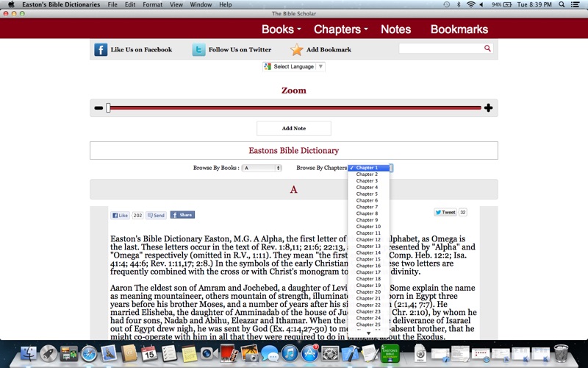
Task: Open Safari from the dock
Action: pos(89,353)
